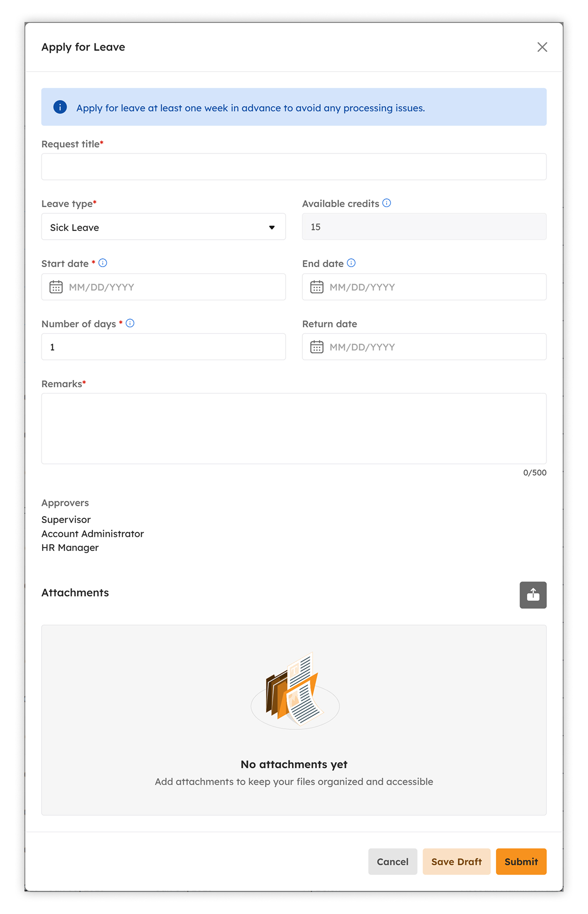Click the '0/500' character counter
The height and width of the screenshot is (914, 588).
click(535, 473)
